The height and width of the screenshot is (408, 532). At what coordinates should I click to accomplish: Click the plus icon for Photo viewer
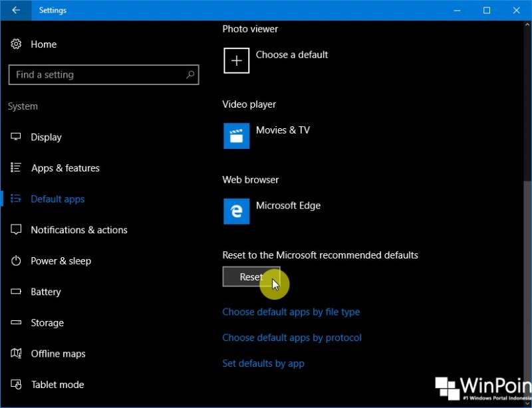(237, 60)
